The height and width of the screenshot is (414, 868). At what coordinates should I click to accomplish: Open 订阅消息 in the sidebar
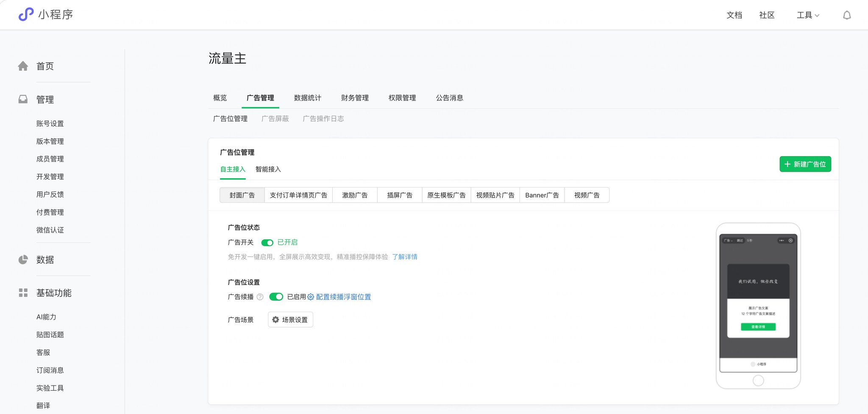click(50, 370)
